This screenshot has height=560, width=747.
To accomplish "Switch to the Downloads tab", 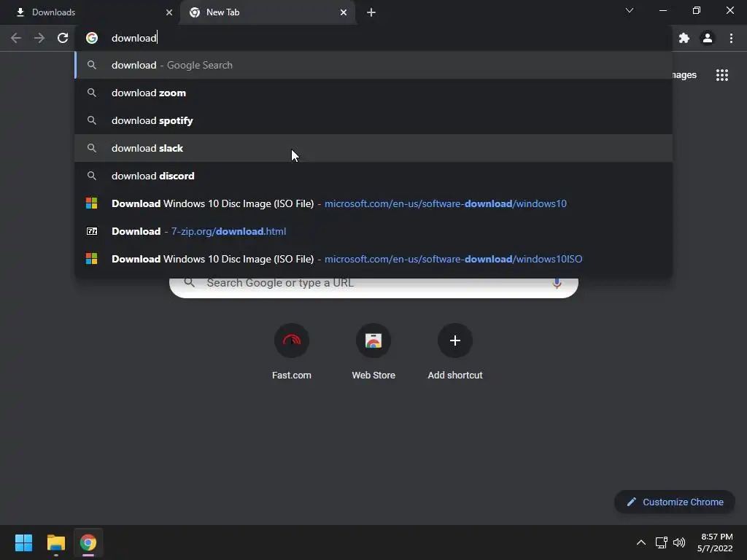I will click(x=90, y=12).
